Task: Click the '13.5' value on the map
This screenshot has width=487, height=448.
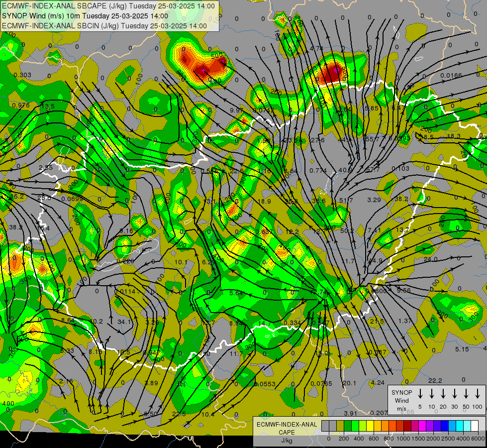Action: tap(48, 107)
